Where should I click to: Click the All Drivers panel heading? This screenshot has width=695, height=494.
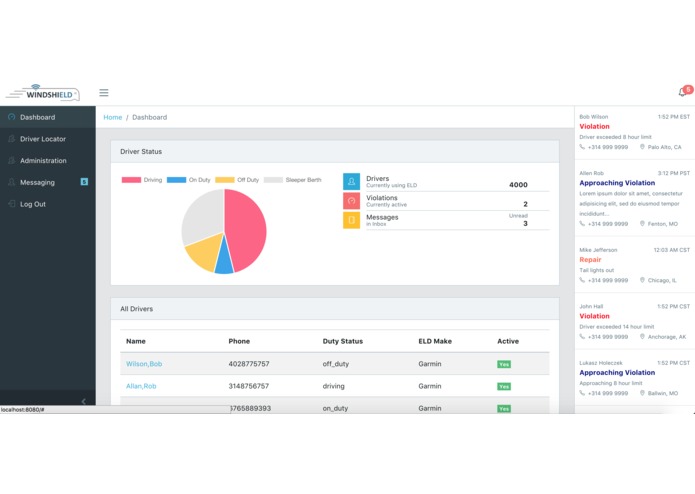tap(137, 309)
